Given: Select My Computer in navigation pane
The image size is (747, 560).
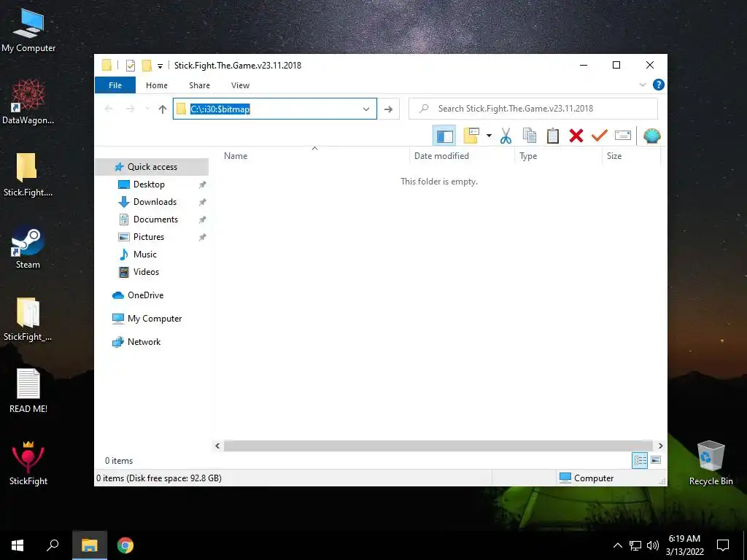Looking at the screenshot, I should pyautogui.click(x=155, y=319).
